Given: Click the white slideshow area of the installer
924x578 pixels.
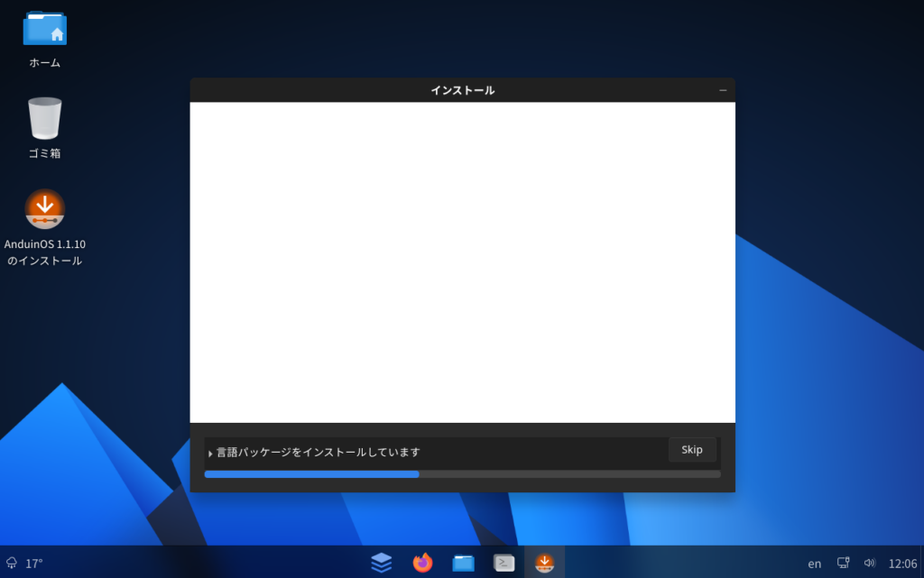Looking at the screenshot, I should coord(462,261).
